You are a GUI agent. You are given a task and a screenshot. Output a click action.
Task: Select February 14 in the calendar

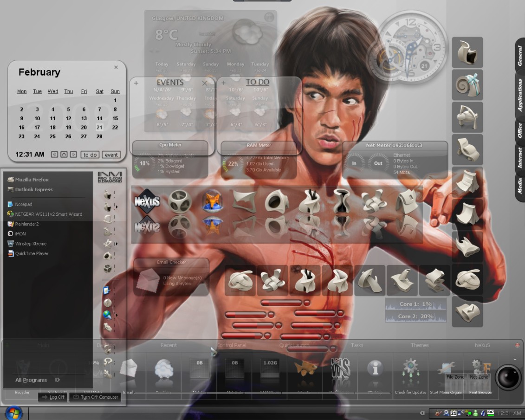[x=99, y=118]
